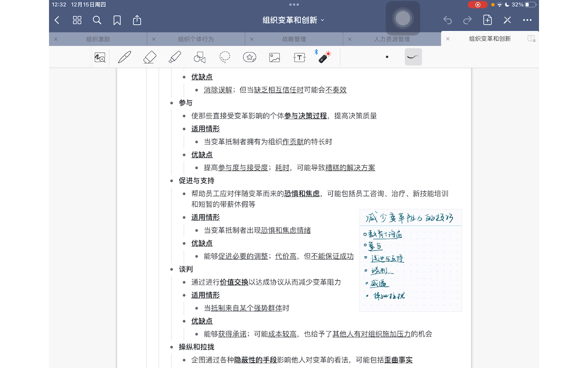Close the 组织个体行为 tab
Screen dimensions: 588x368
click(x=154, y=39)
